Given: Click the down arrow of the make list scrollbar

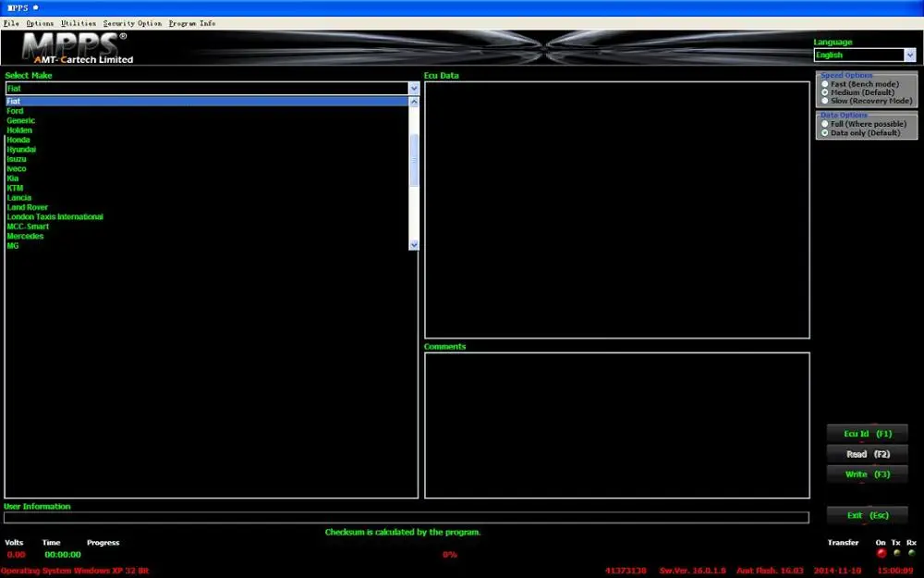Looking at the screenshot, I should [x=413, y=243].
